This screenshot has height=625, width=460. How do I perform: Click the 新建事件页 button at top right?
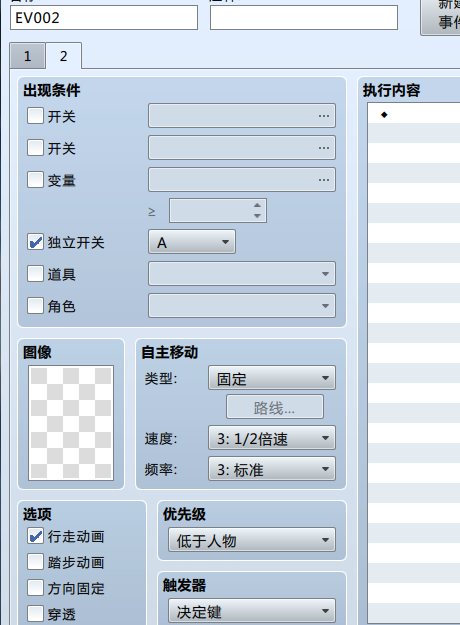click(x=440, y=16)
